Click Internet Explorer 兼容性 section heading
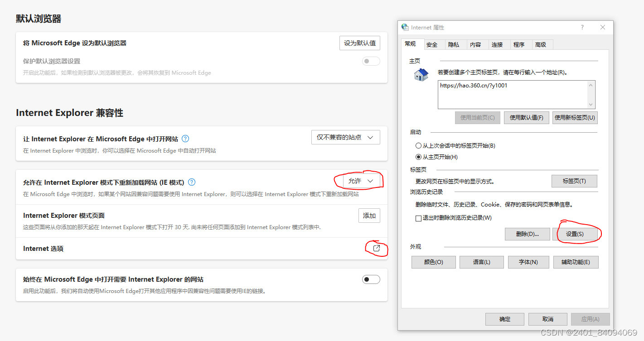This screenshot has height=341, width=644. [x=69, y=113]
